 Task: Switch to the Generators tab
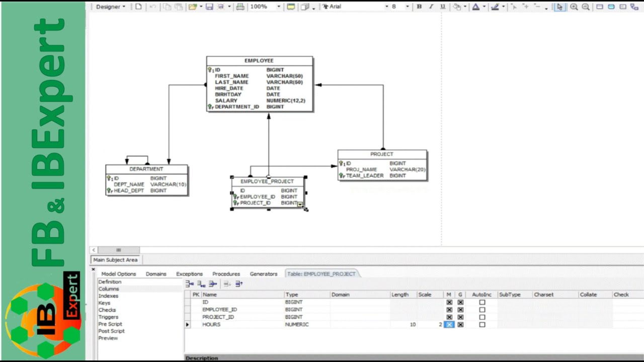tap(264, 274)
